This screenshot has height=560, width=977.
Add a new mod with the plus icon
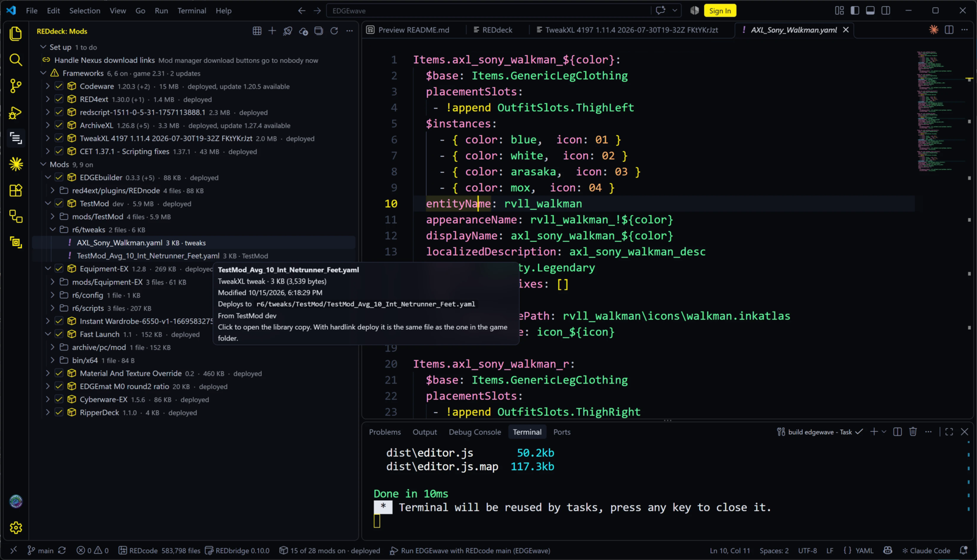(x=272, y=31)
